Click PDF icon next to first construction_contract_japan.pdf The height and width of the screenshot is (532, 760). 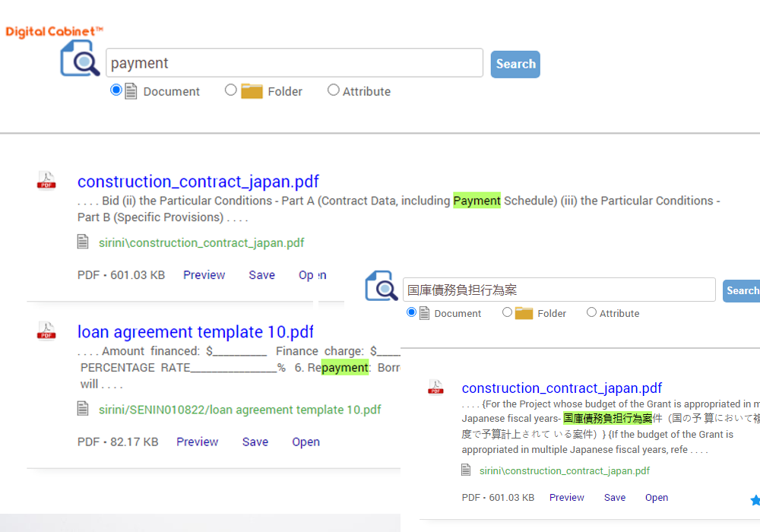click(47, 181)
